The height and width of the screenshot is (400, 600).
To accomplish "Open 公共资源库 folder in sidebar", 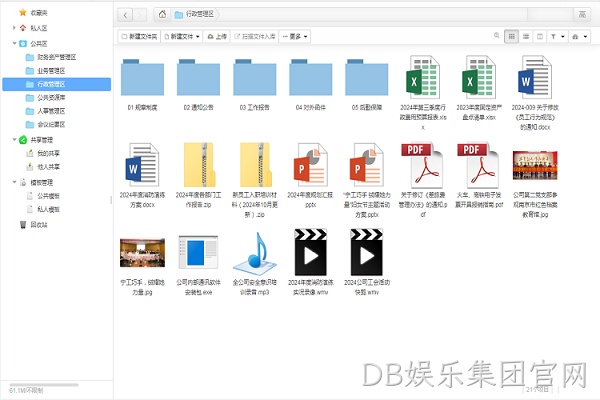I will coord(46,98).
